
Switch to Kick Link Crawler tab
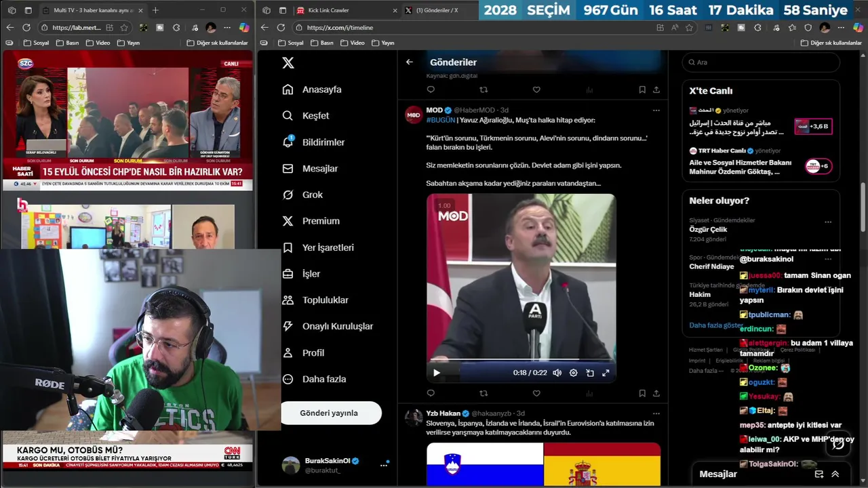pyautogui.click(x=346, y=10)
